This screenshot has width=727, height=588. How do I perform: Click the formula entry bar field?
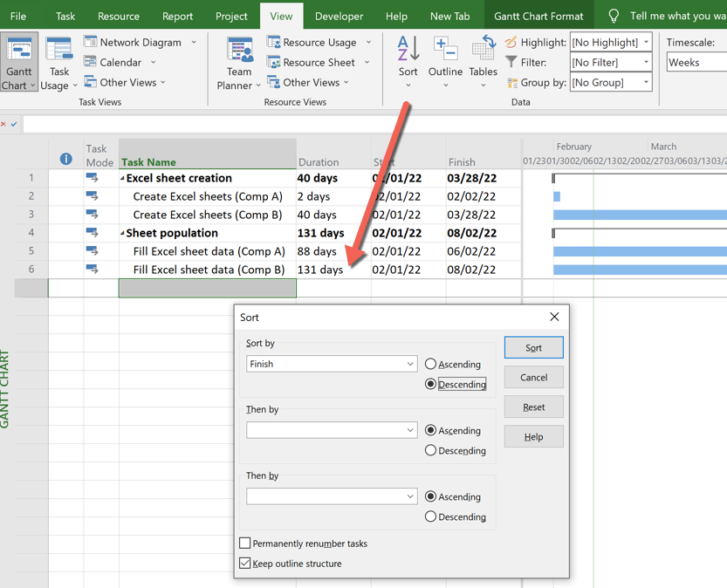pos(374,124)
